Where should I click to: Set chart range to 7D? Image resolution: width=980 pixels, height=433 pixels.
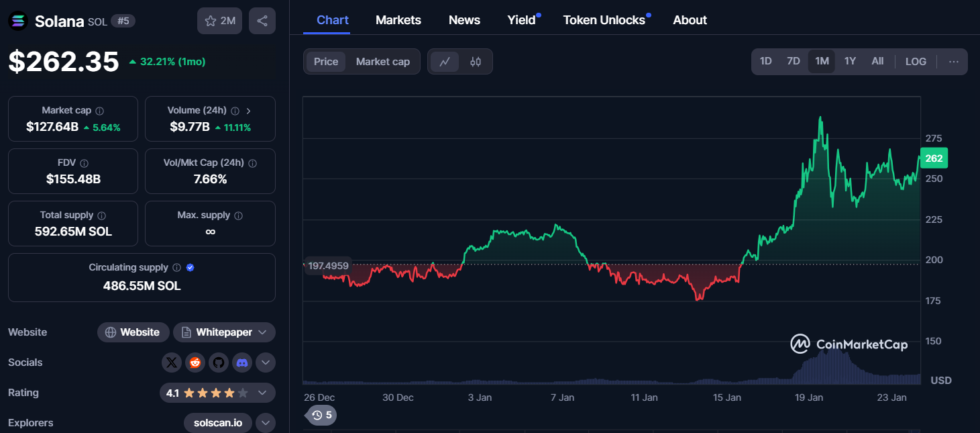click(x=794, y=62)
